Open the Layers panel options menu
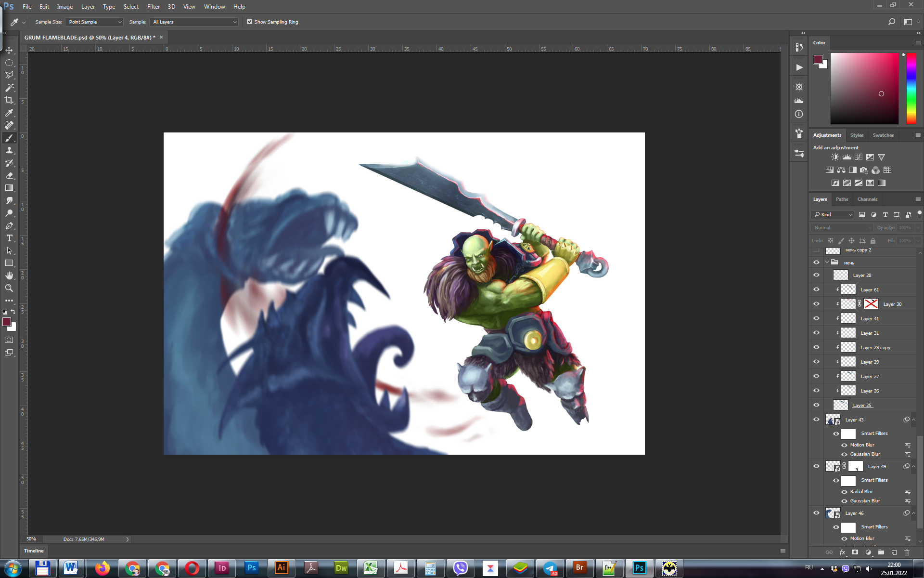This screenshot has height=578, width=924. tap(918, 199)
